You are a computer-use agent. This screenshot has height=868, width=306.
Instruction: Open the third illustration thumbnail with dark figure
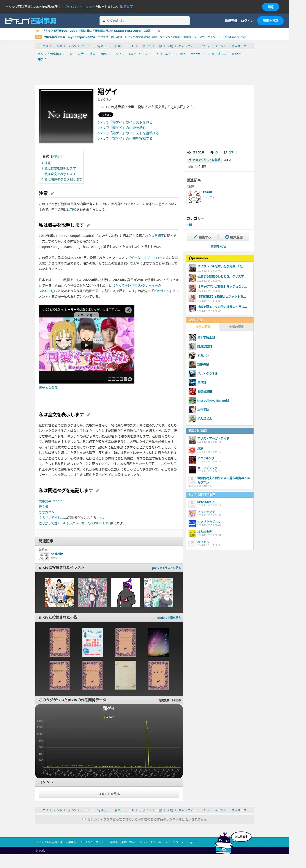click(x=125, y=592)
